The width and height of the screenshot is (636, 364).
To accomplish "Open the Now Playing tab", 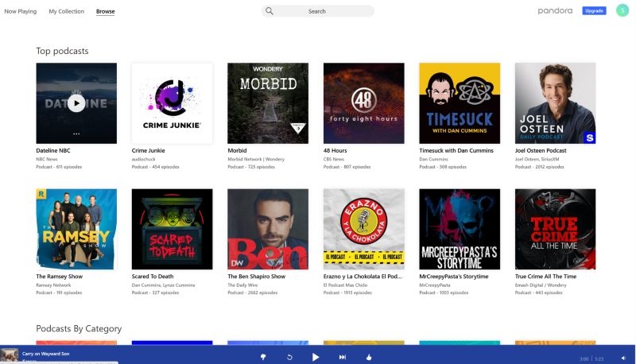I will (21, 11).
